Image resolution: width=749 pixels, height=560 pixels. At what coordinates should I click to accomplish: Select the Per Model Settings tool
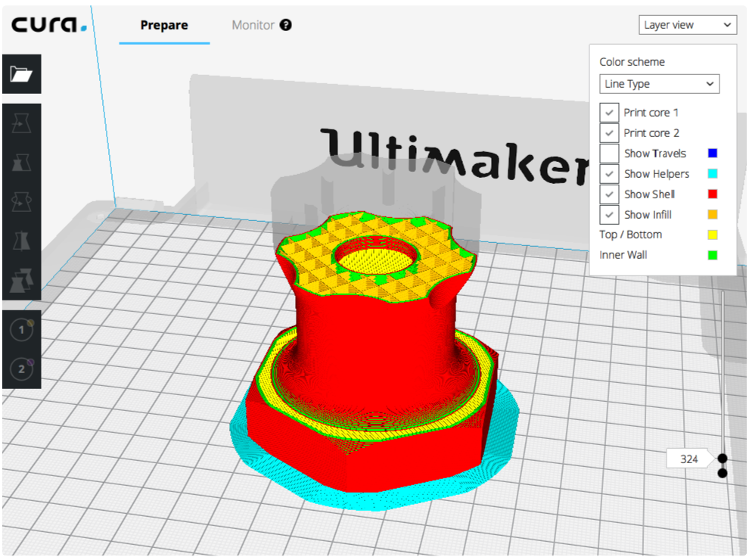[x=21, y=280]
